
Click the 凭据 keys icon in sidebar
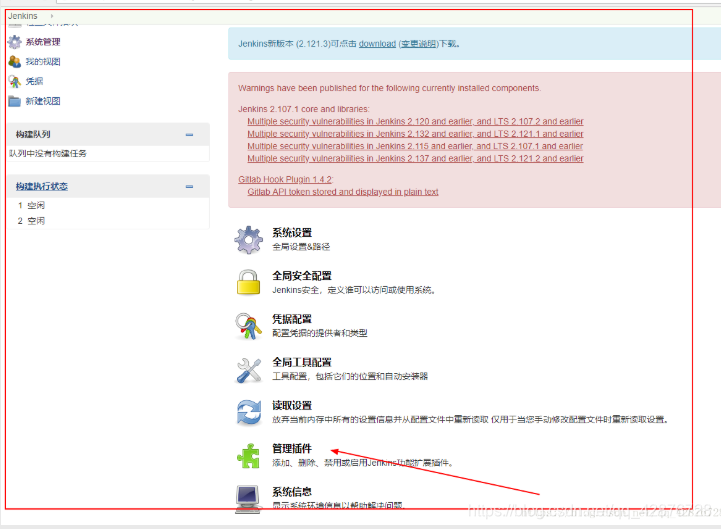15,81
